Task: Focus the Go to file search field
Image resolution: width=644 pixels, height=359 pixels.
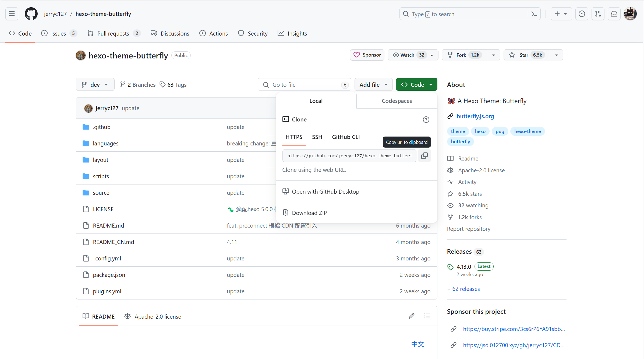Action: pos(304,85)
